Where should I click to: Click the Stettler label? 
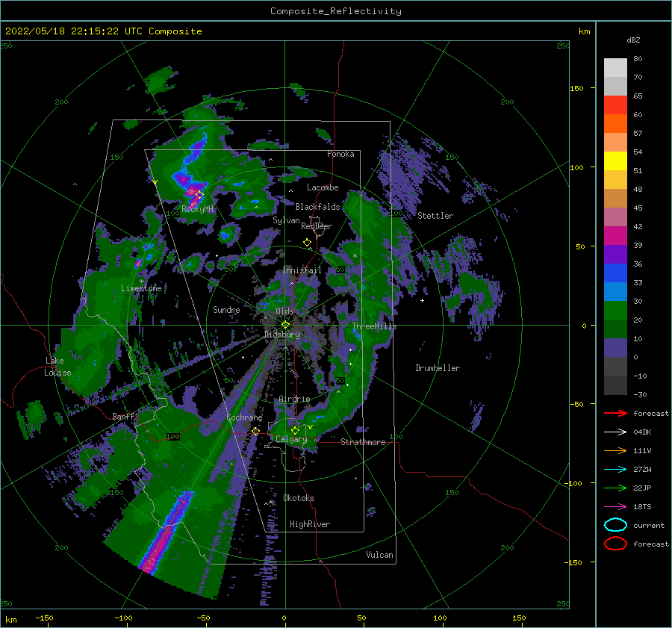(x=435, y=216)
